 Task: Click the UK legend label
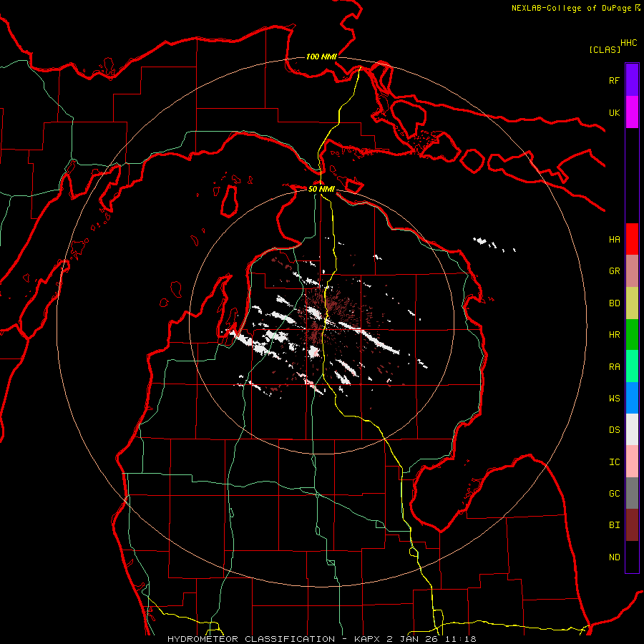tap(614, 112)
